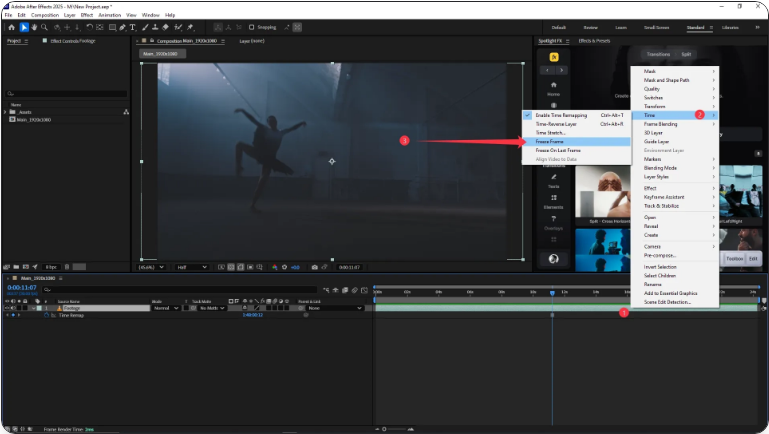
Task: Open Home in Spotlight FX sidebar
Action: pos(553,87)
